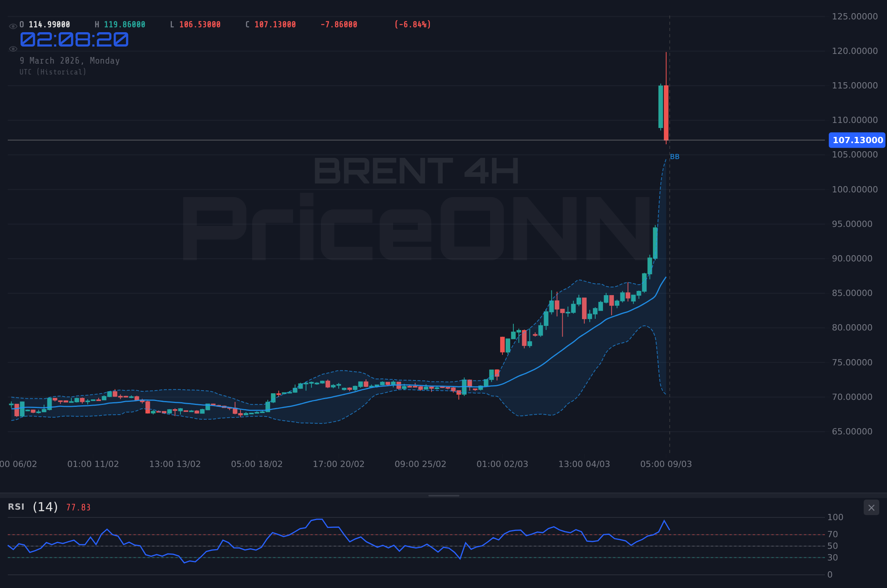Click the 110.00000 price axis label

click(x=855, y=120)
